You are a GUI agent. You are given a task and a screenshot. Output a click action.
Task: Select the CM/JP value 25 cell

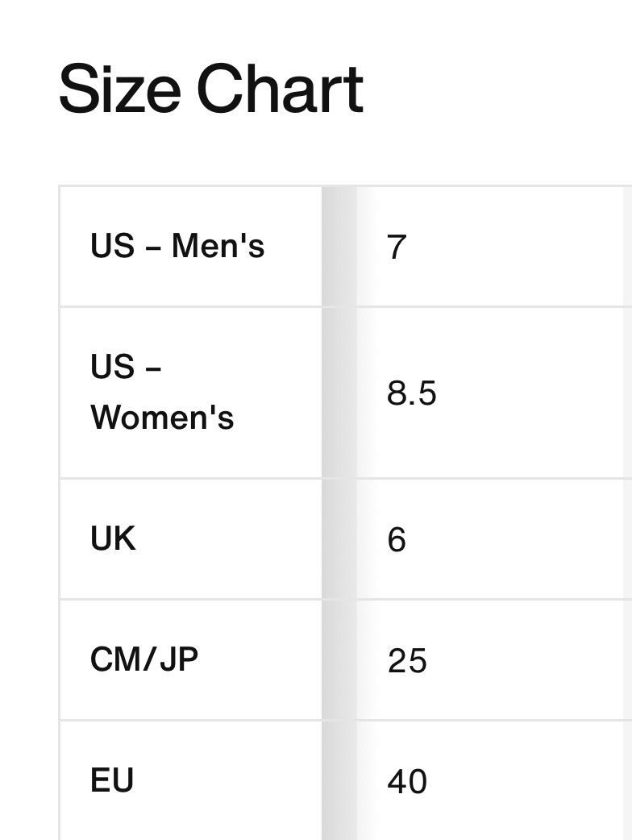(x=489, y=660)
